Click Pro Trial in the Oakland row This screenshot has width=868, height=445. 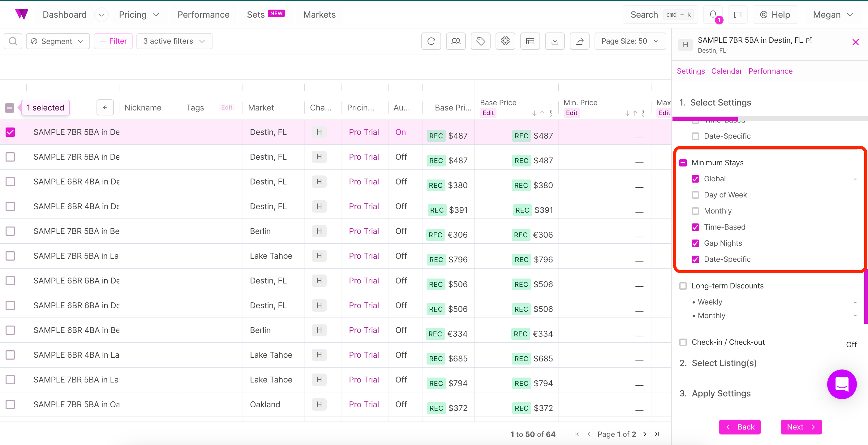tap(364, 404)
